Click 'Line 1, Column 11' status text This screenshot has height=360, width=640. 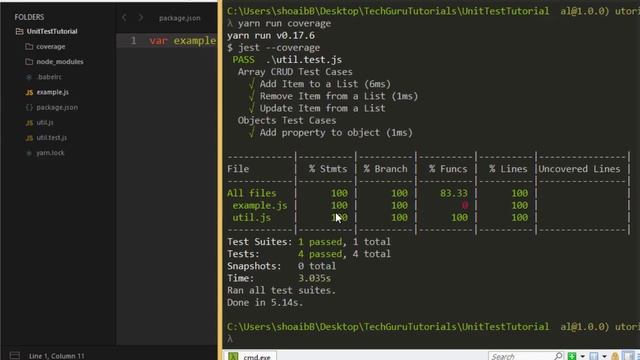[57, 356]
